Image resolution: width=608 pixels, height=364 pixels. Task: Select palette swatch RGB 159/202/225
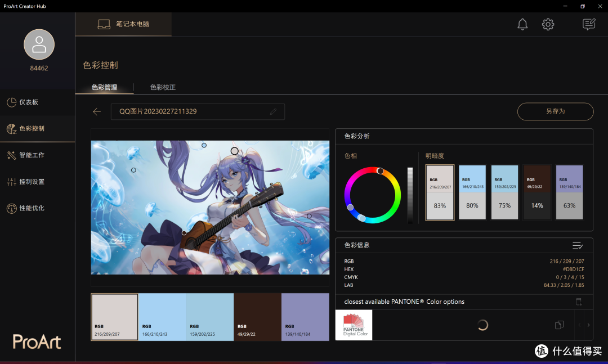click(210, 317)
